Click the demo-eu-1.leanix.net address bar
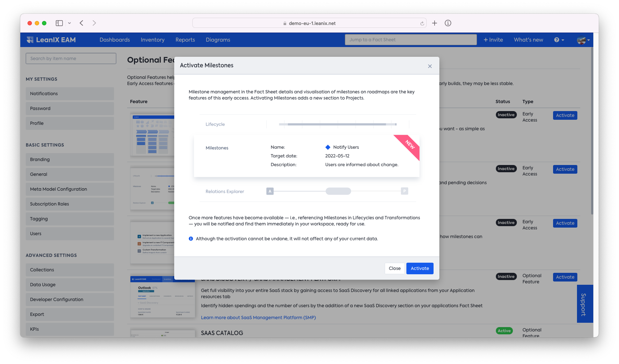This screenshot has height=364, width=619. pos(309,23)
